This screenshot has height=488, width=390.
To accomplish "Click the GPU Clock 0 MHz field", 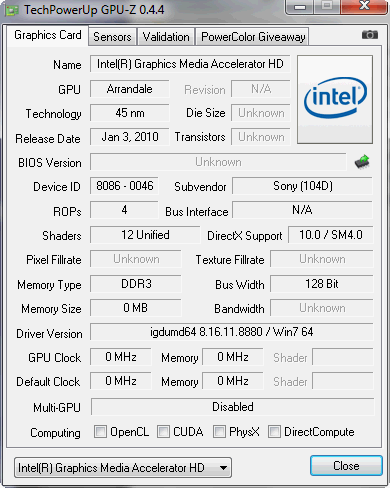I will pos(121,357).
